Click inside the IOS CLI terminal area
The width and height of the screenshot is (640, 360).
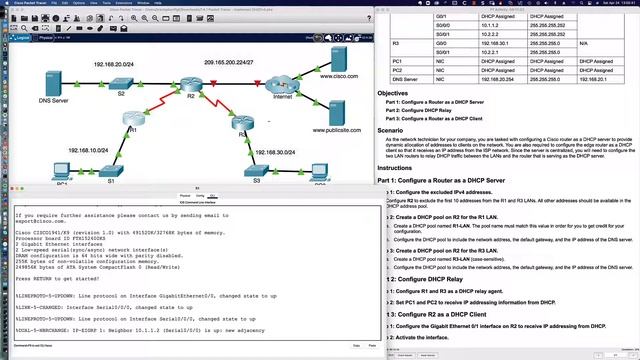pyautogui.click(x=198, y=273)
